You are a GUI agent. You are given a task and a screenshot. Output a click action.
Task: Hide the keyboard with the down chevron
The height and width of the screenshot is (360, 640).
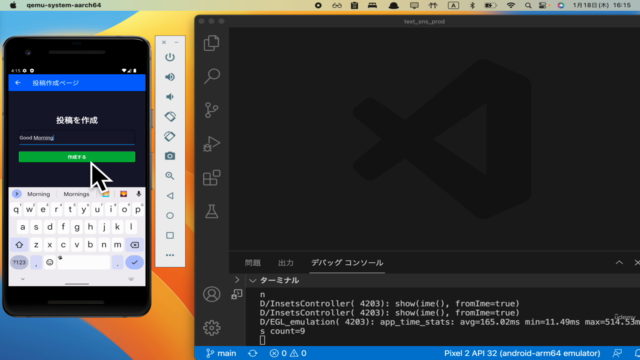tap(23, 279)
